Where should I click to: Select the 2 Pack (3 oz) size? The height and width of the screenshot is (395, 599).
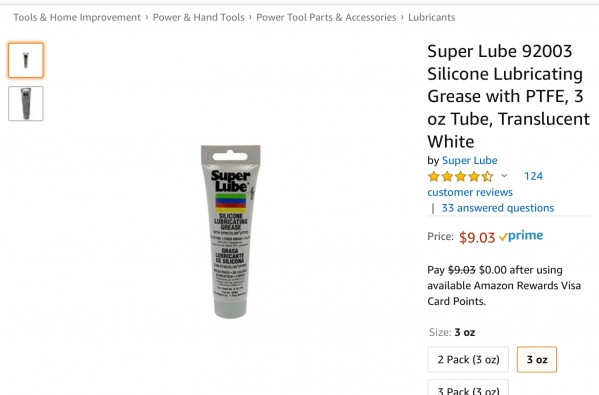pyautogui.click(x=468, y=359)
